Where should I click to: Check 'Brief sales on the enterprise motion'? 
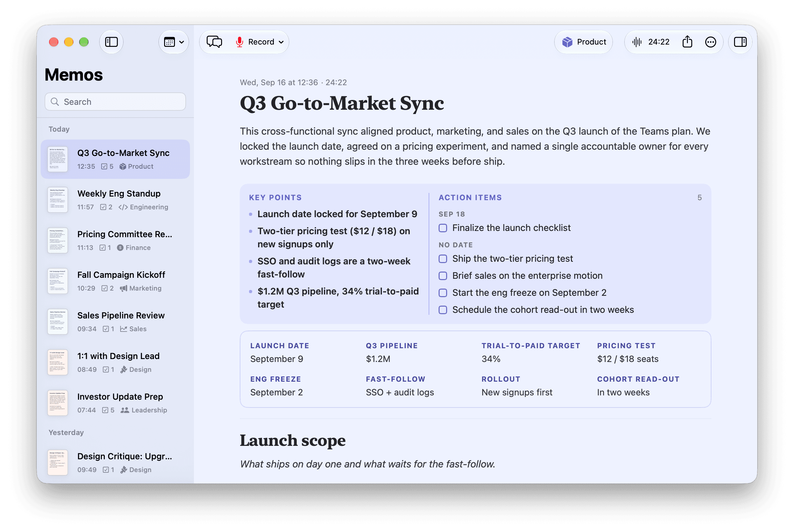coord(443,276)
